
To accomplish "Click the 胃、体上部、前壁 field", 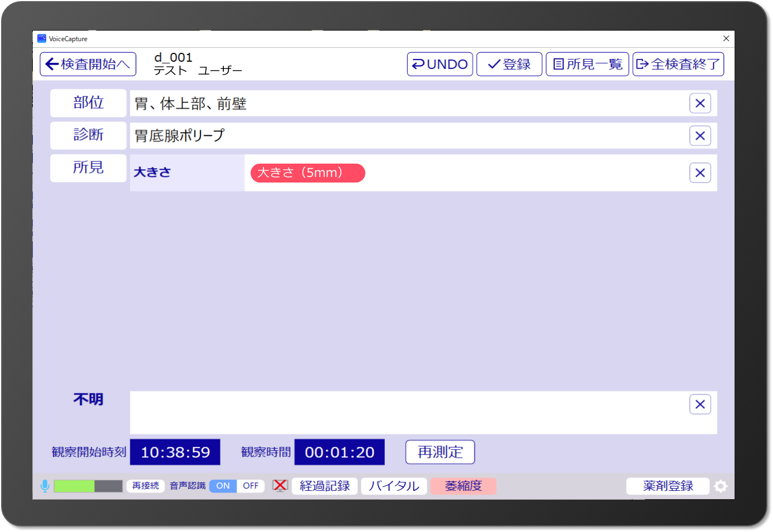I will click(423, 104).
